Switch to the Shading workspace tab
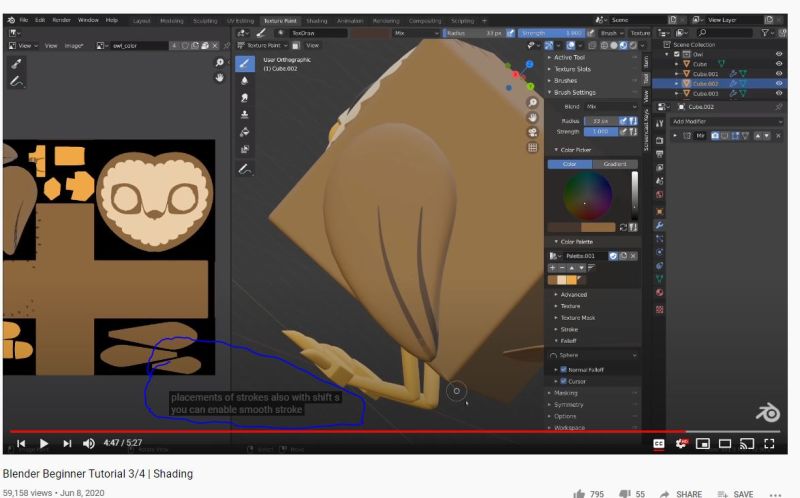The width and height of the screenshot is (800, 498). (x=316, y=21)
